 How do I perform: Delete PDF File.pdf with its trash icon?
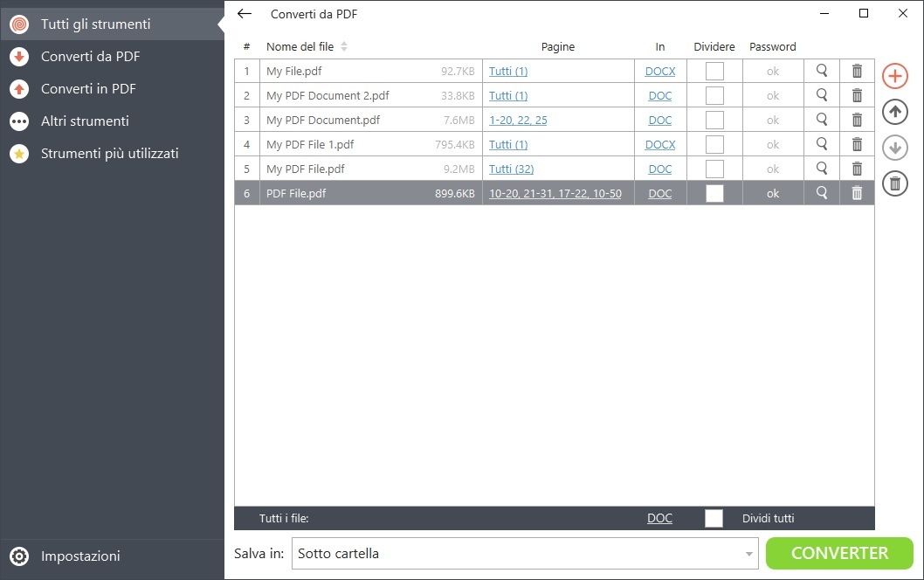pyautogui.click(x=857, y=193)
